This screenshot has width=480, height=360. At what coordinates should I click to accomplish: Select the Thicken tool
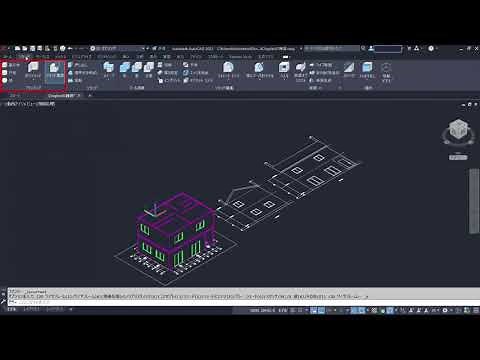point(168,72)
